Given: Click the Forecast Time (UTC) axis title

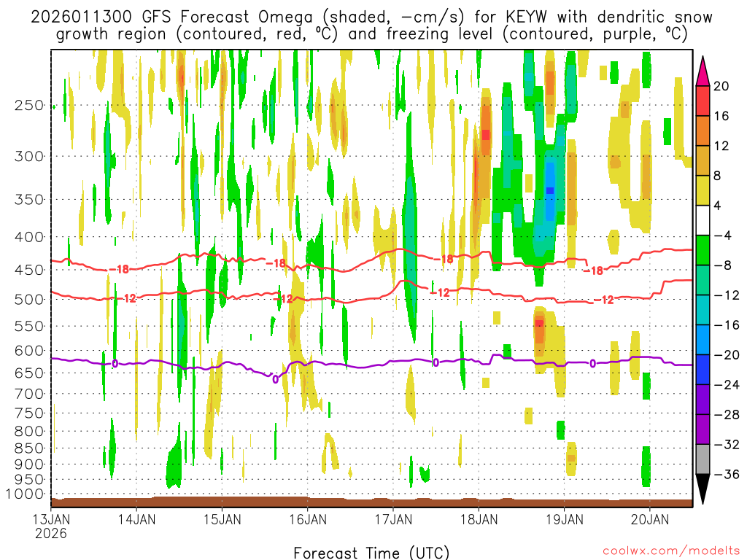Looking at the screenshot, I should (x=371, y=552).
